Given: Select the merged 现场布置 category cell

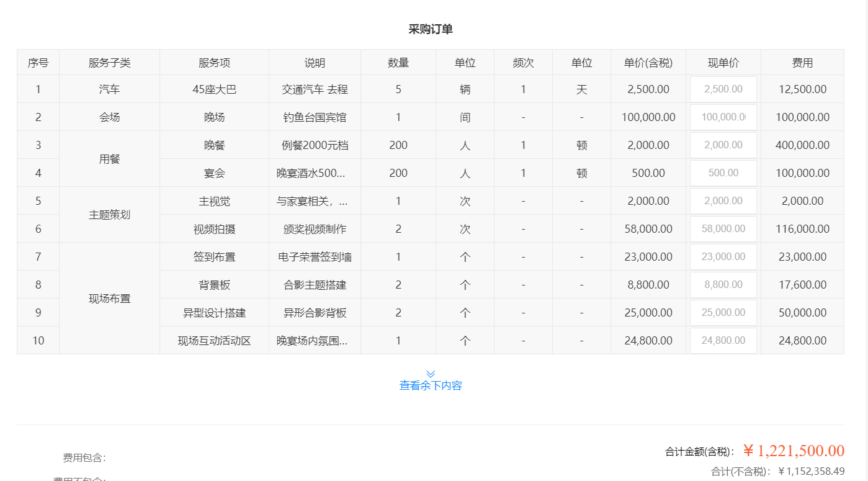Looking at the screenshot, I should tap(109, 299).
